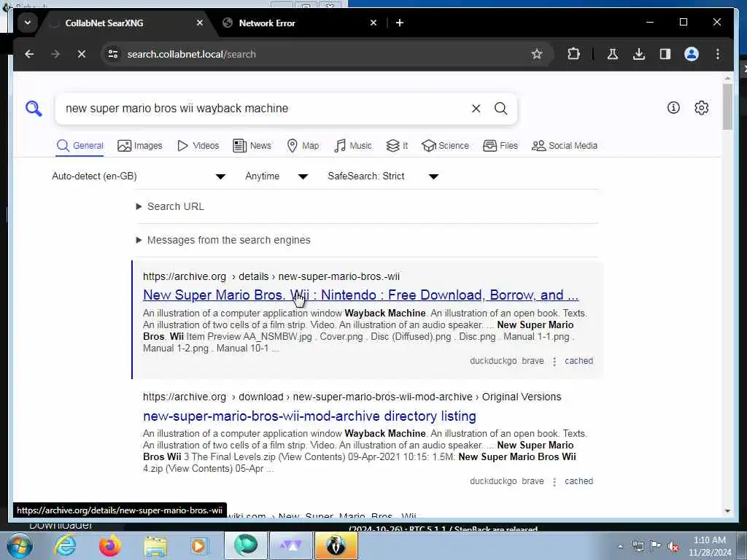The width and height of the screenshot is (747, 560).
Task: Stop loading the page
Action: pyautogui.click(x=82, y=54)
